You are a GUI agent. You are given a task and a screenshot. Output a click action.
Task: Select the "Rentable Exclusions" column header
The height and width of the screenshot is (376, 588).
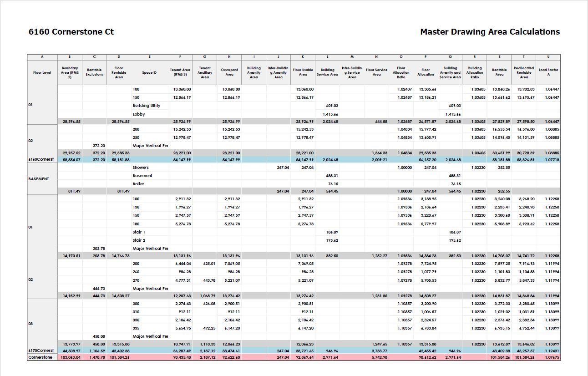tap(94, 72)
